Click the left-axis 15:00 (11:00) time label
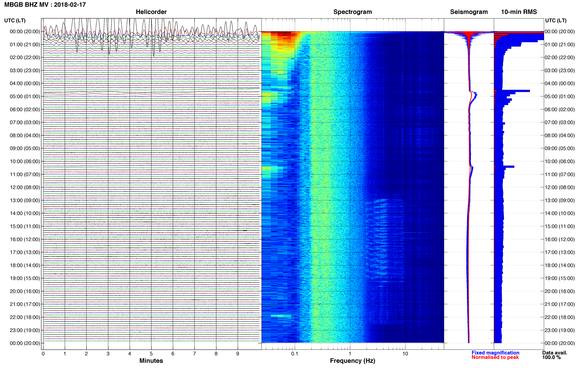This screenshot has height=368, width=588. [x=25, y=226]
